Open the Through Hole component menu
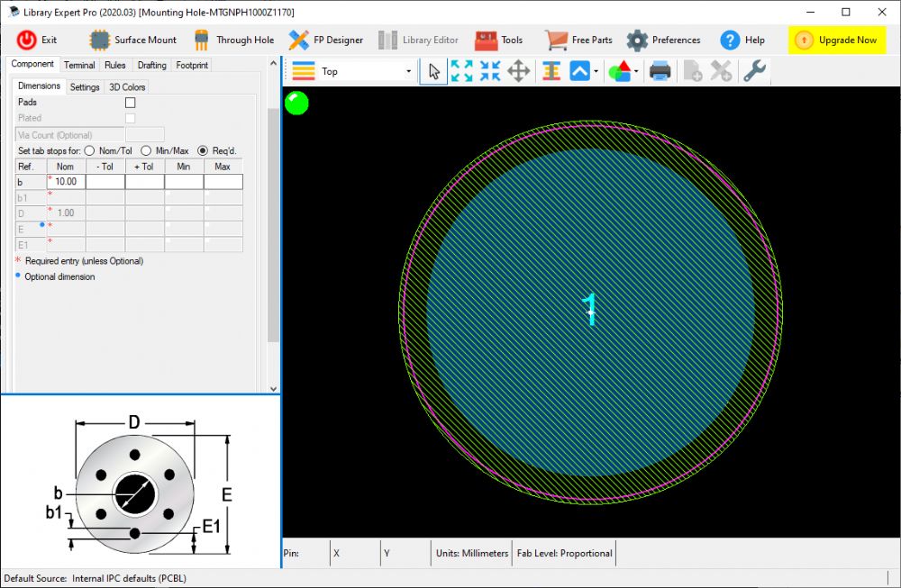The image size is (901, 588). click(234, 40)
